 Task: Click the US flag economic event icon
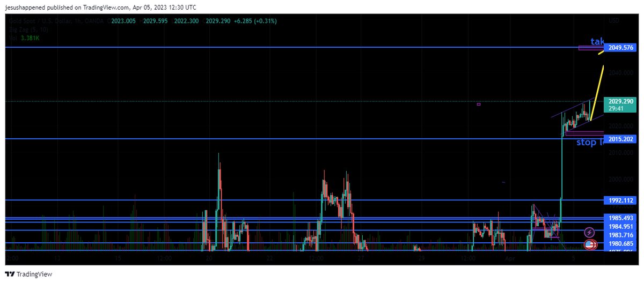pos(589,245)
